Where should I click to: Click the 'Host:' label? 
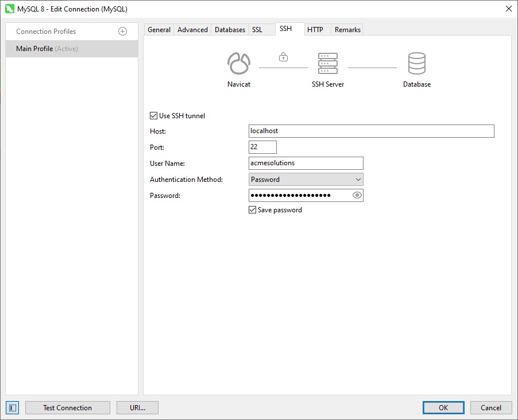coord(157,131)
